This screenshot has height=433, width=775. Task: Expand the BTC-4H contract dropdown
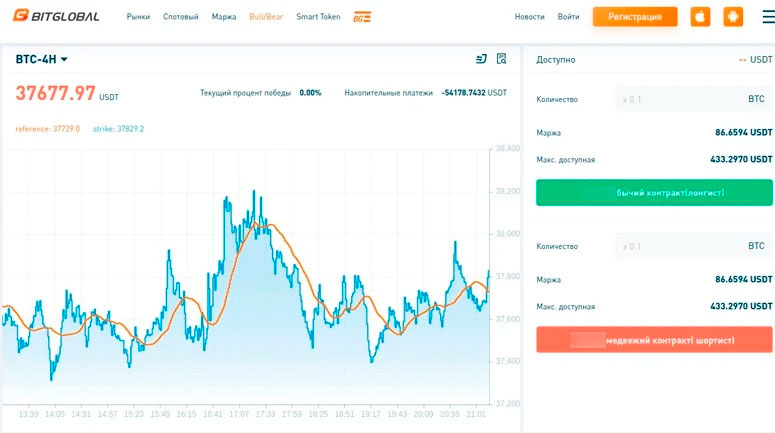click(x=42, y=60)
